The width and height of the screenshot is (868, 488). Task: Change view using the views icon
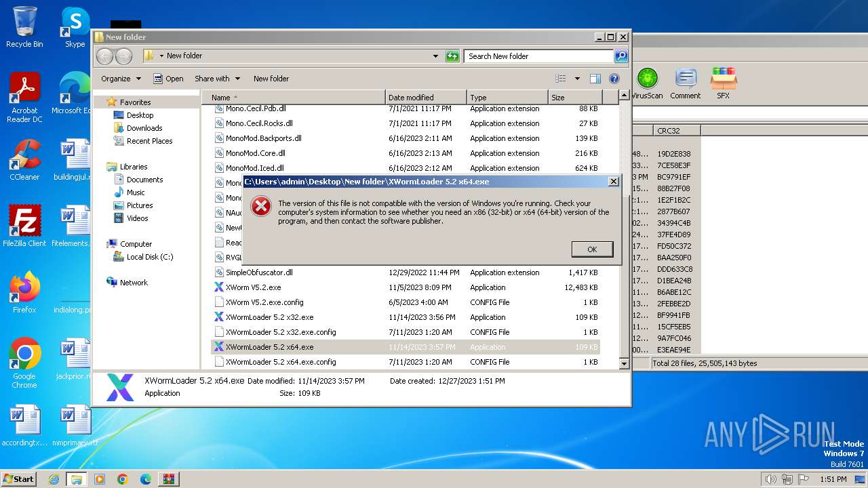pyautogui.click(x=561, y=79)
